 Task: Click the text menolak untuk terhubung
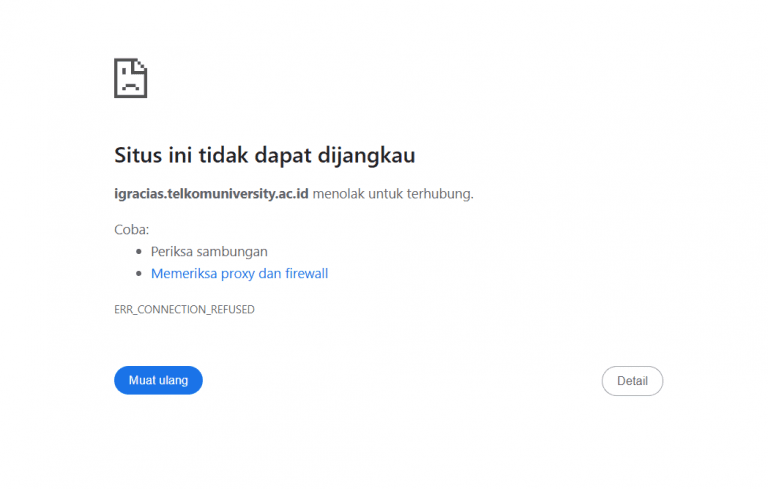392,193
